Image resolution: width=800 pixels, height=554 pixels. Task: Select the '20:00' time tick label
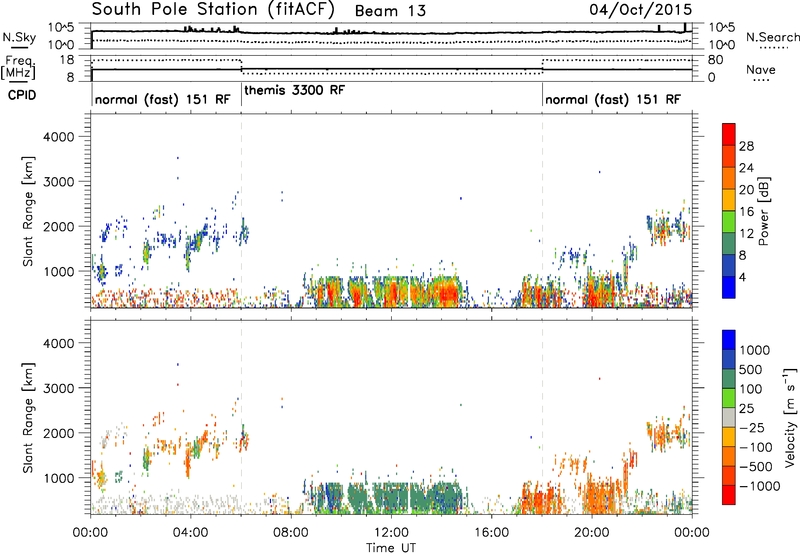coord(591,533)
